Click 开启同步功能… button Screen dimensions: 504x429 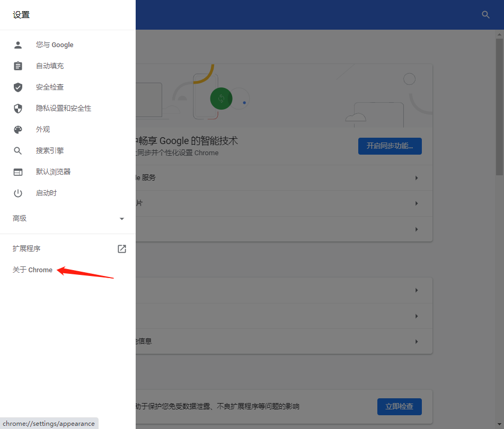[390, 146]
